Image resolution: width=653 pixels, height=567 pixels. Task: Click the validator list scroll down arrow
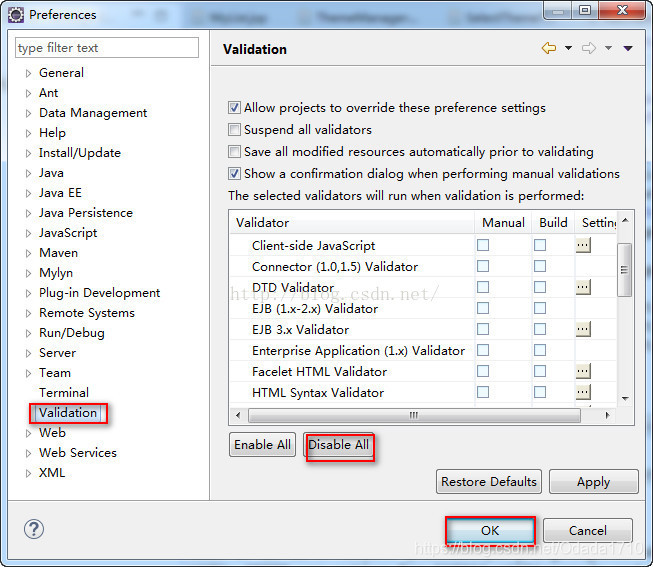pos(625,399)
